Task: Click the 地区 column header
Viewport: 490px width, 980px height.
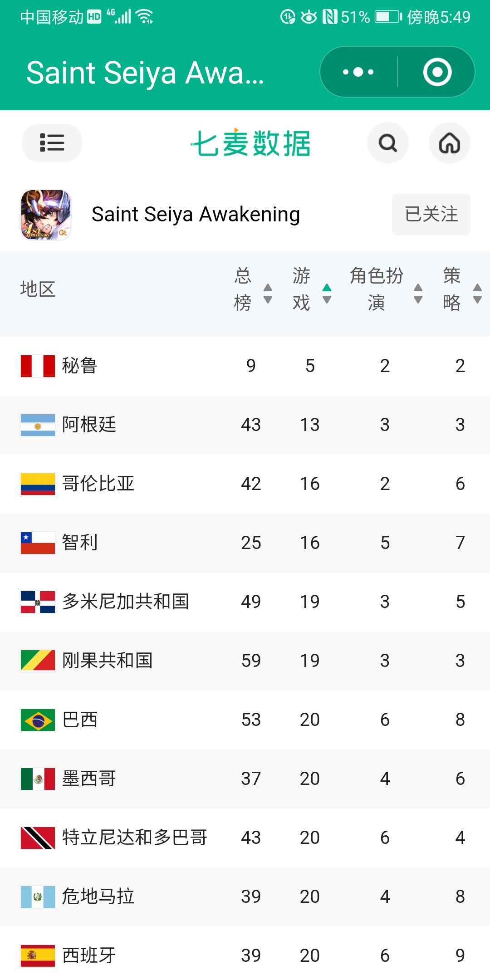Action: 38,289
